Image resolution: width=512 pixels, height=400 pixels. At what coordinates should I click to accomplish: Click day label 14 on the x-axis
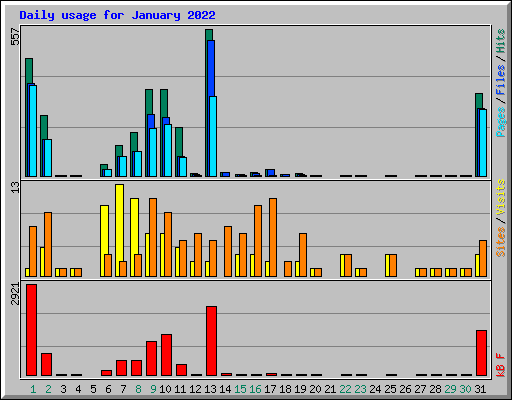[x=225, y=389]
